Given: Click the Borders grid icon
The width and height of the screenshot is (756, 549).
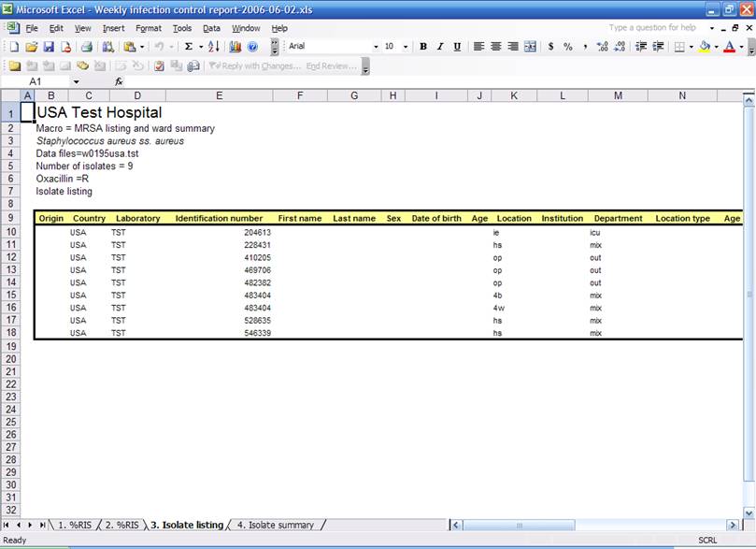Looking at the screenshot, I should 678,47.
